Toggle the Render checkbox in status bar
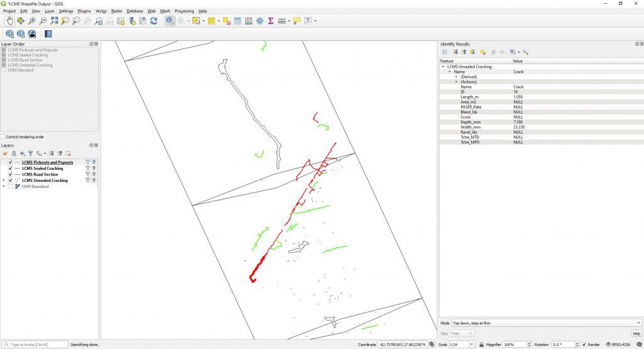The width and height of the screenshot is (644, 349). tap(584, 345)
